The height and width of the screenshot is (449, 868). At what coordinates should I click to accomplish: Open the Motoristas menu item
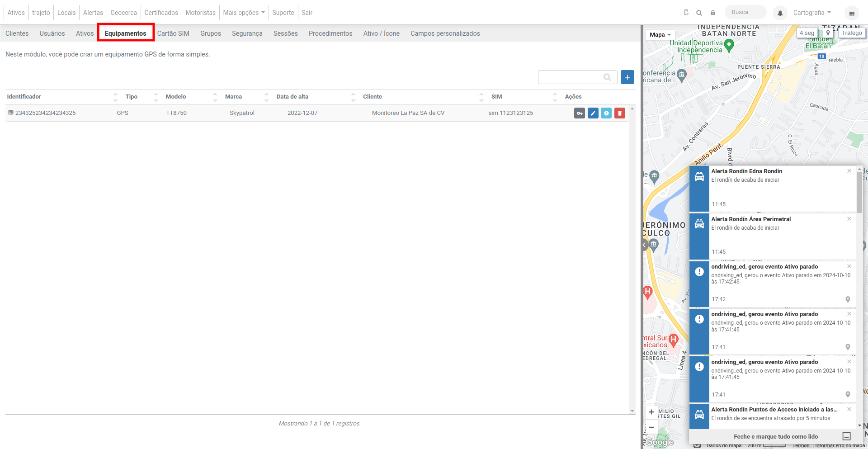click(200, 13)
